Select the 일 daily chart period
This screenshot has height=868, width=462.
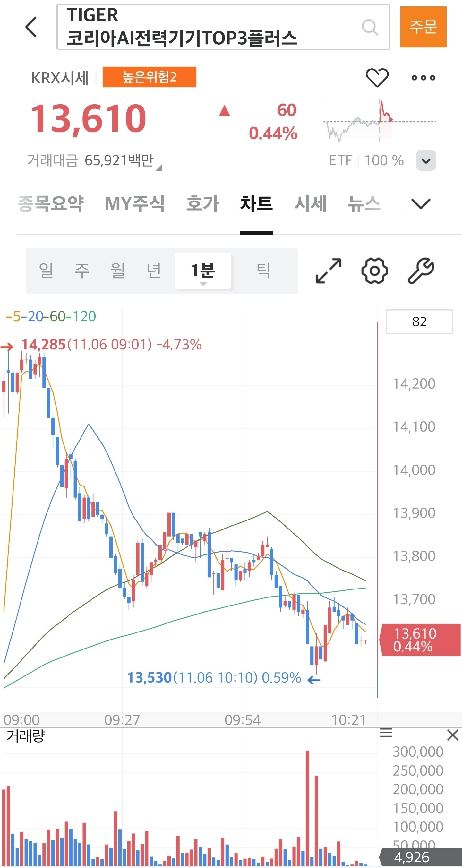click(x=46, y=270)
